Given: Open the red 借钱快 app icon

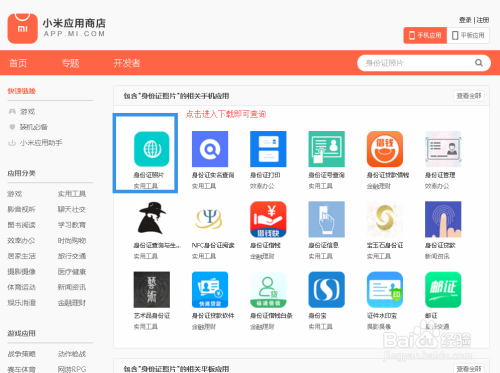Looking at the screenshot, I should pos(268,219).
